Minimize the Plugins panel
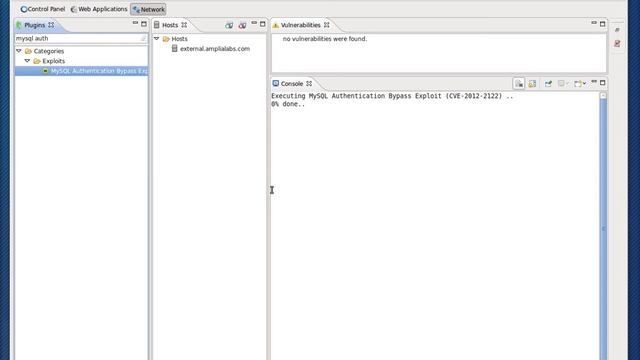640x360 pixels. [x=135, y=24]
